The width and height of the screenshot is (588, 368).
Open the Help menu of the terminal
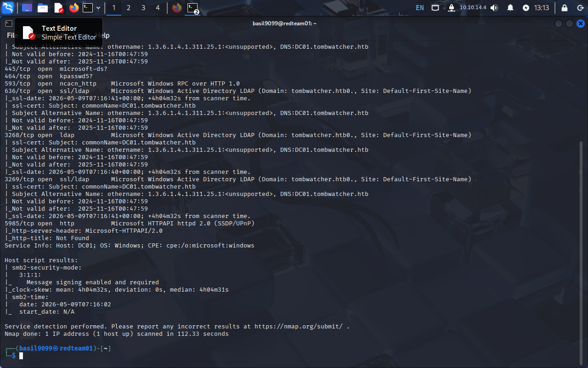click(103, 35)
